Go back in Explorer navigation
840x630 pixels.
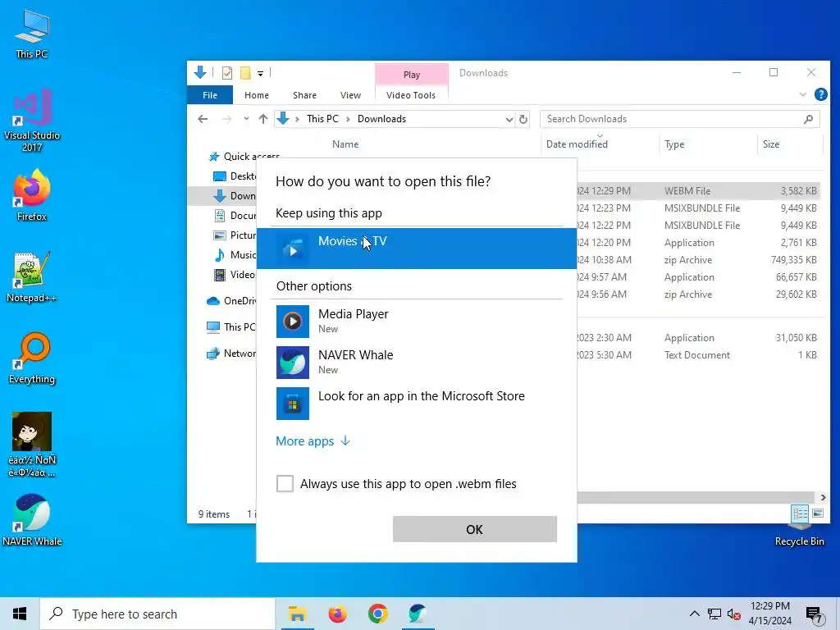coord(203,119)
